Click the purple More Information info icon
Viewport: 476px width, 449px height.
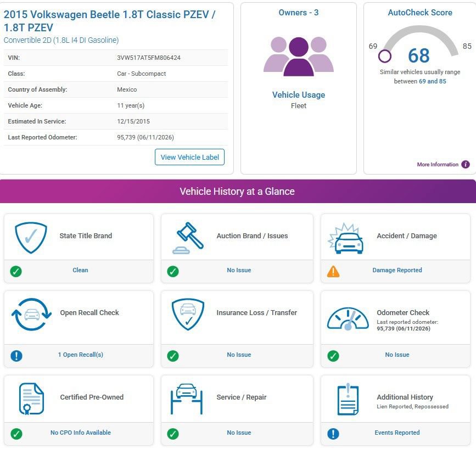tap(466, 164)
